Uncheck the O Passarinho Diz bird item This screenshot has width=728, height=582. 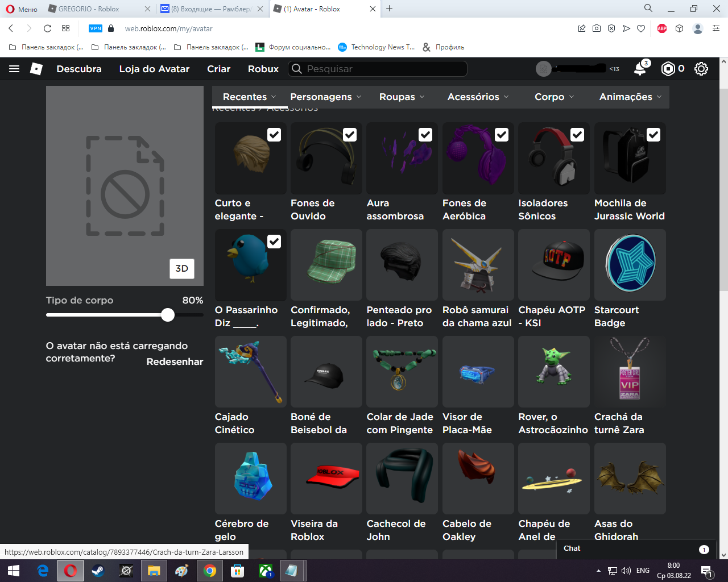pos(274,242)
